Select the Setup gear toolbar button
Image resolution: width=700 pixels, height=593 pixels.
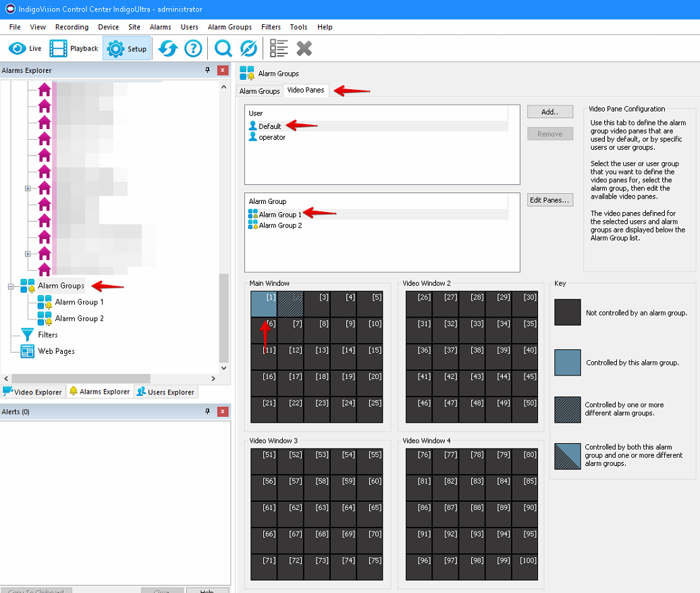[127, 48]
